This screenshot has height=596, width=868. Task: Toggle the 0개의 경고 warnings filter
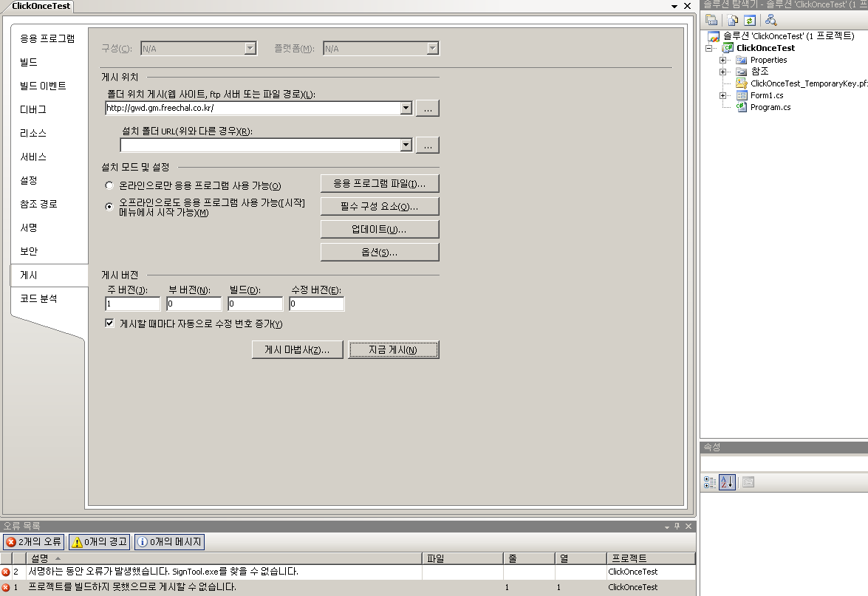coord(100,542)
